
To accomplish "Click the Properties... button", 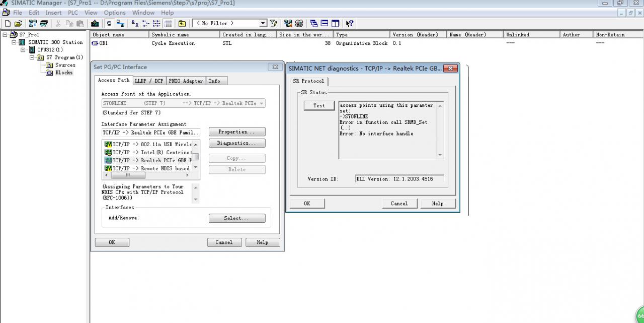I will [x=237, y=132].
